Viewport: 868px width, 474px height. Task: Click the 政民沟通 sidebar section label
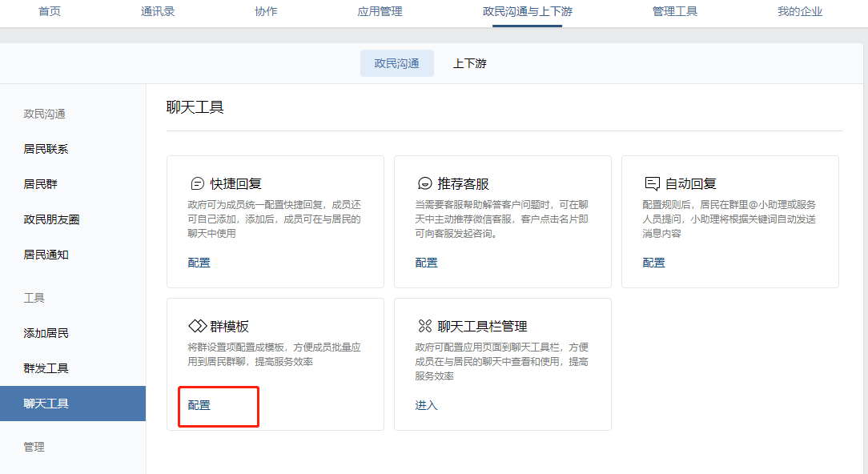(44, 114)
